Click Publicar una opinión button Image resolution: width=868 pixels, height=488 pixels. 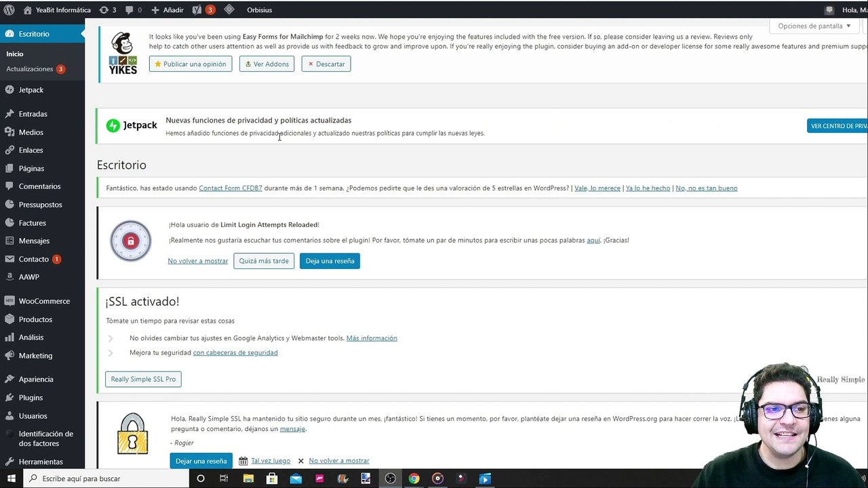click(191, 64)
